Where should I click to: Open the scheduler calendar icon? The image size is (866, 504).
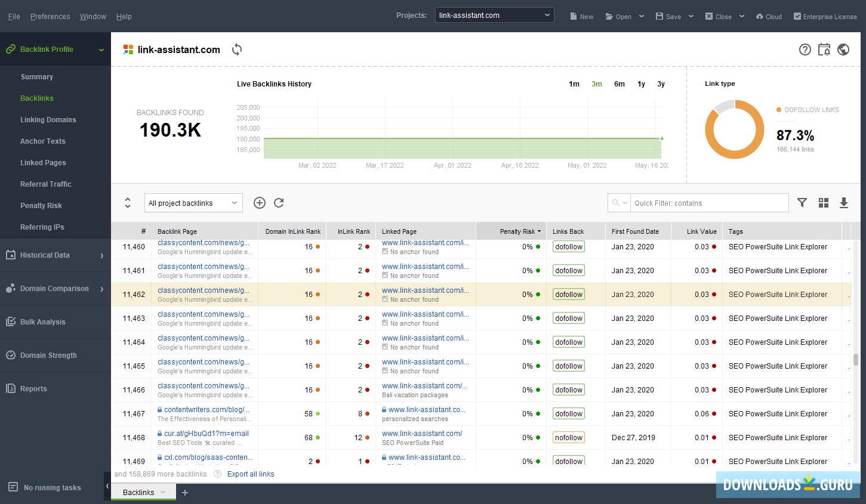pyautogui.click(x=824, y=50)
